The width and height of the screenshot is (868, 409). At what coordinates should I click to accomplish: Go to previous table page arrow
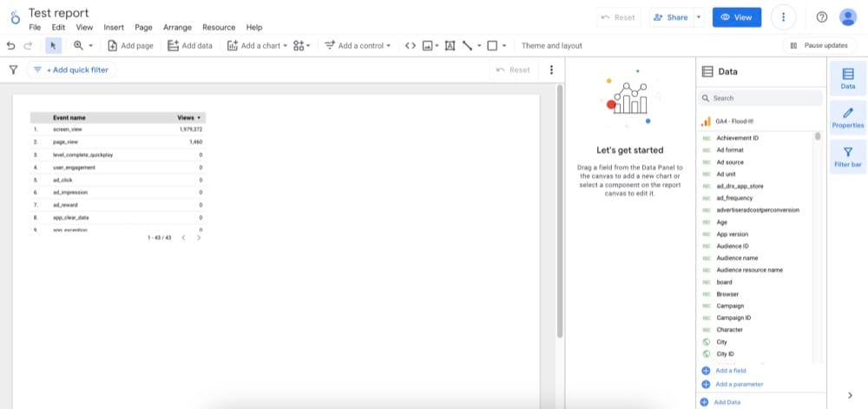(x=184, y=237)
